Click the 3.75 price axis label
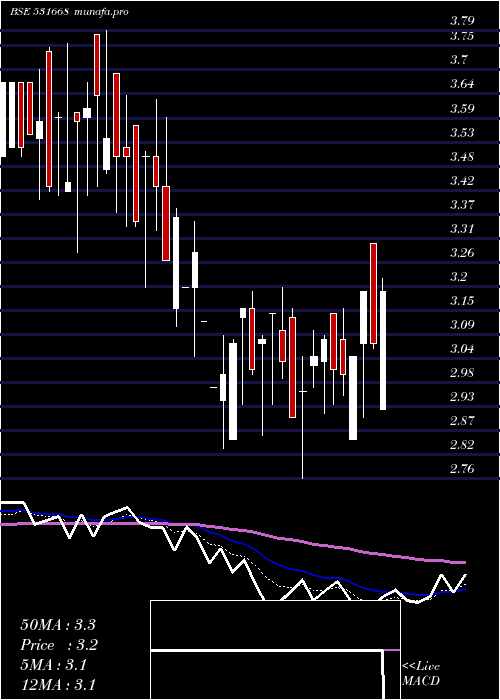 pyautogui.click(x=462, y=37)
